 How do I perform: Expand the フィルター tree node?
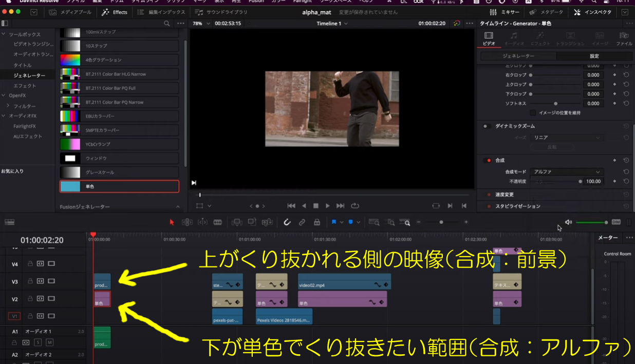pos(8,106)
